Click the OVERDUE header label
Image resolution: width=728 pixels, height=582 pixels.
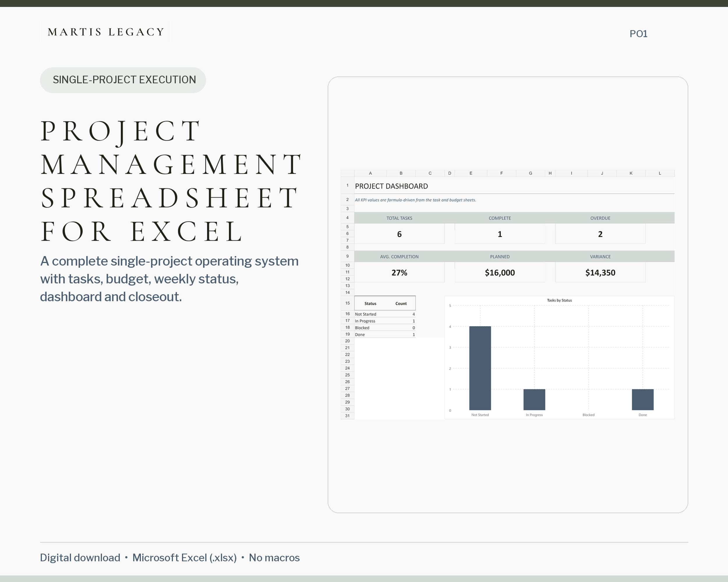click(x=600, y=218)
